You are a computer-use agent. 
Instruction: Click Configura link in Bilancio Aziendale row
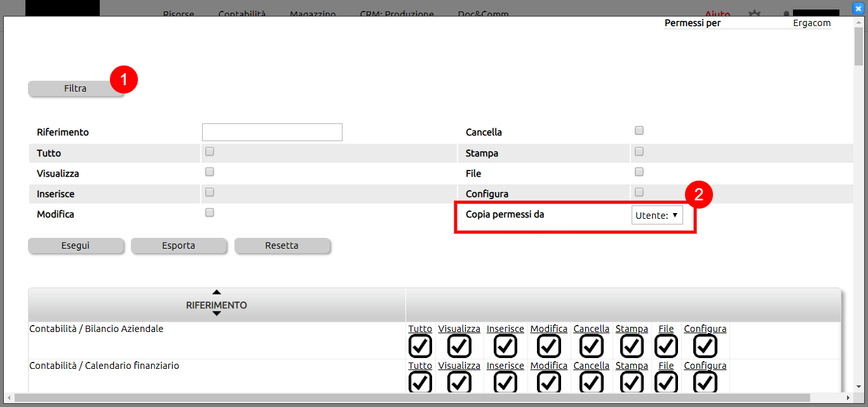point(705,329)
